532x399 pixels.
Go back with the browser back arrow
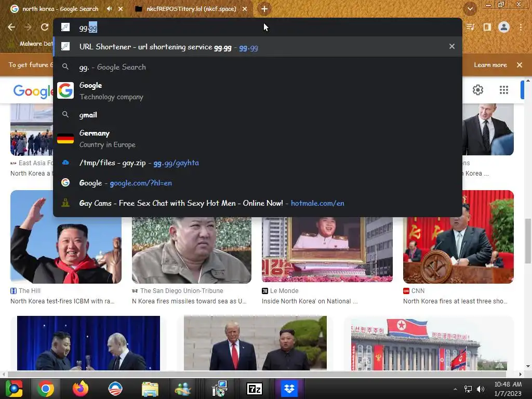[x=11, y=27]
